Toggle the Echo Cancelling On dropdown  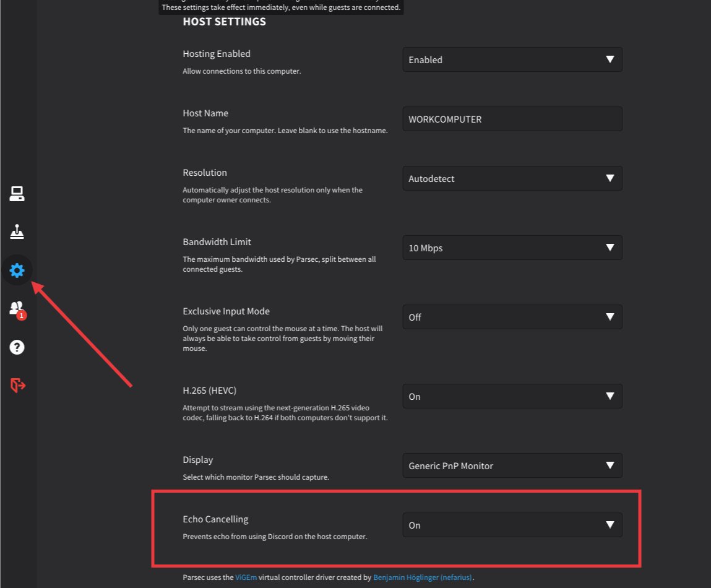(x=512, y=525)
